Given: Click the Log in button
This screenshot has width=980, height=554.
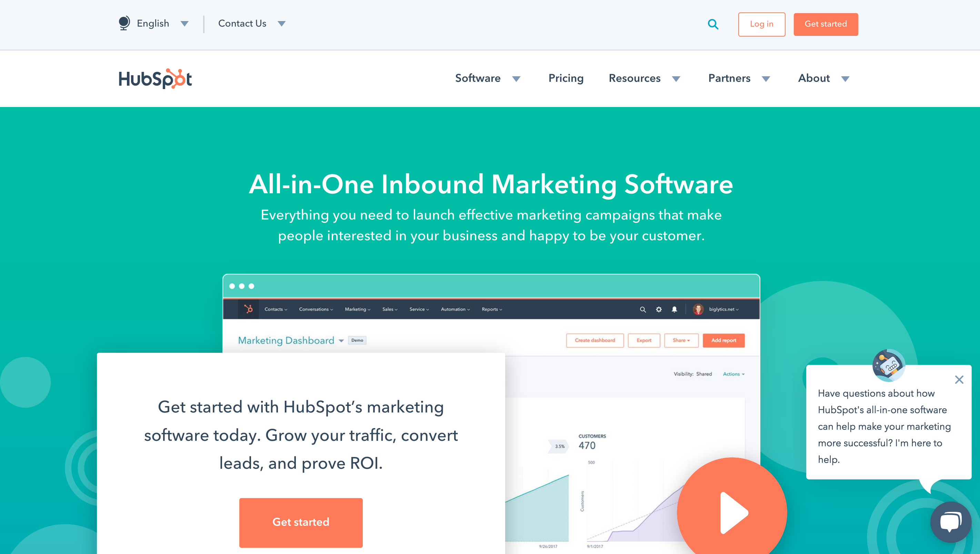Looking at the screenshot, I should 762,23.
